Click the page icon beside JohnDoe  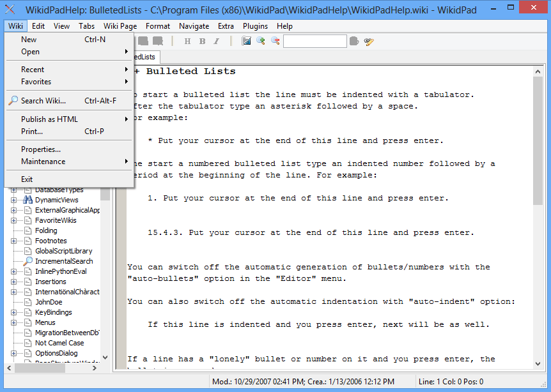click(28, 302)
